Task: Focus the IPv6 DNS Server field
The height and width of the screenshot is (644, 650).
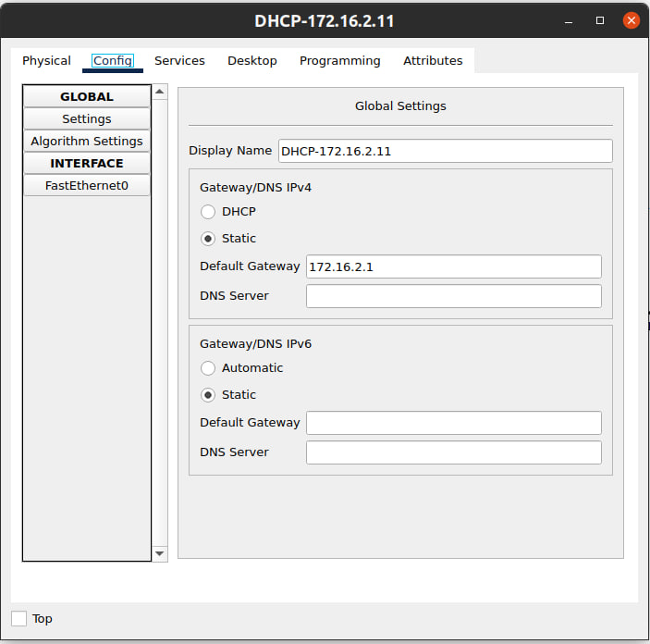Action: pyautogui.click(x=453, y=452)
